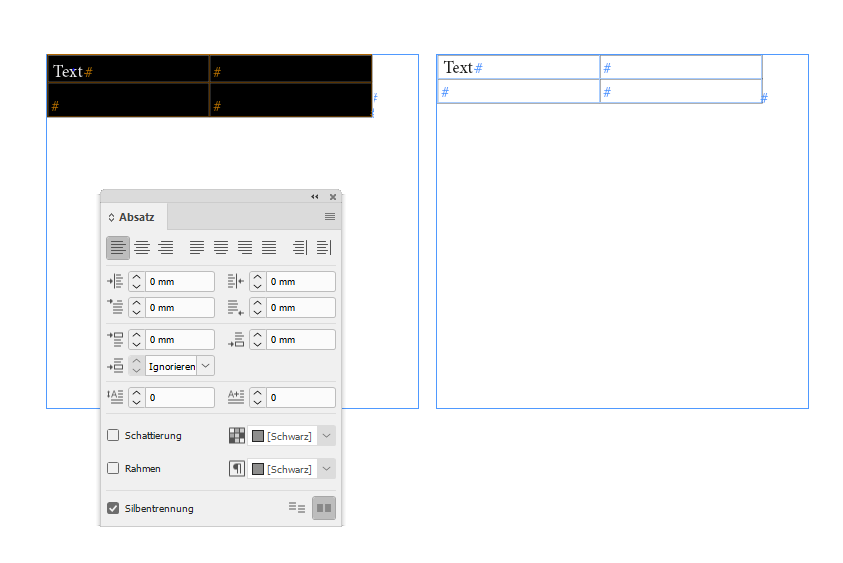
Task: Click the same-style paragraph spacing icon
Action: (115, 366)
